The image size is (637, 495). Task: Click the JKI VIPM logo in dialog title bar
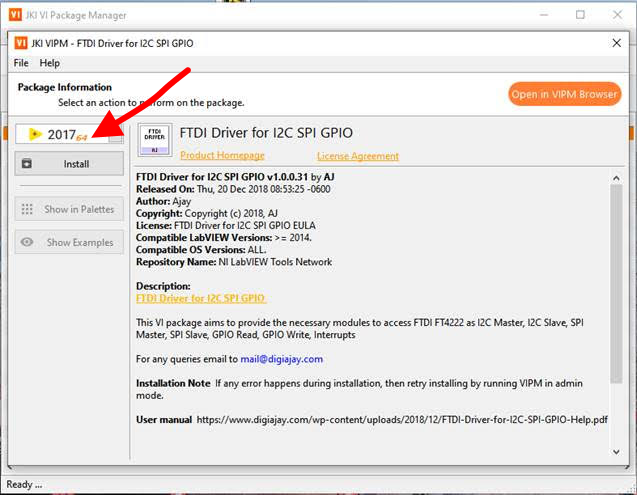click(24, 44)
